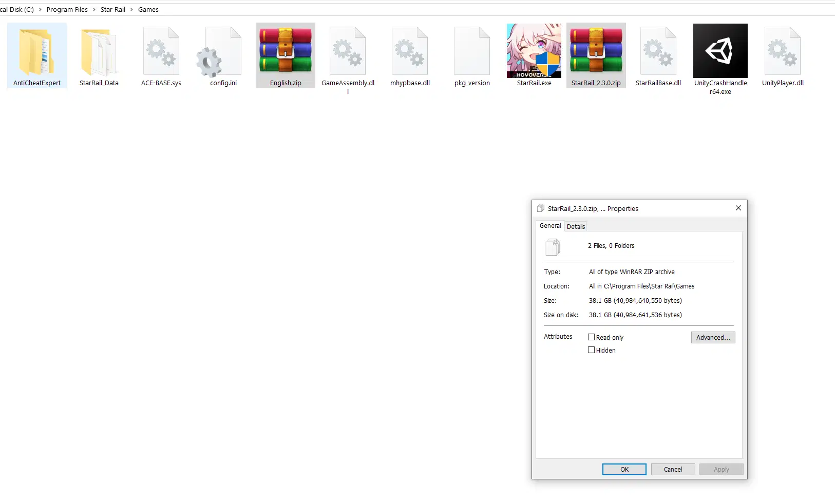Select UnityCrashHandler64.exe Unity icon
This screenshot has width=835, height=504.
[x=720, y=51]
